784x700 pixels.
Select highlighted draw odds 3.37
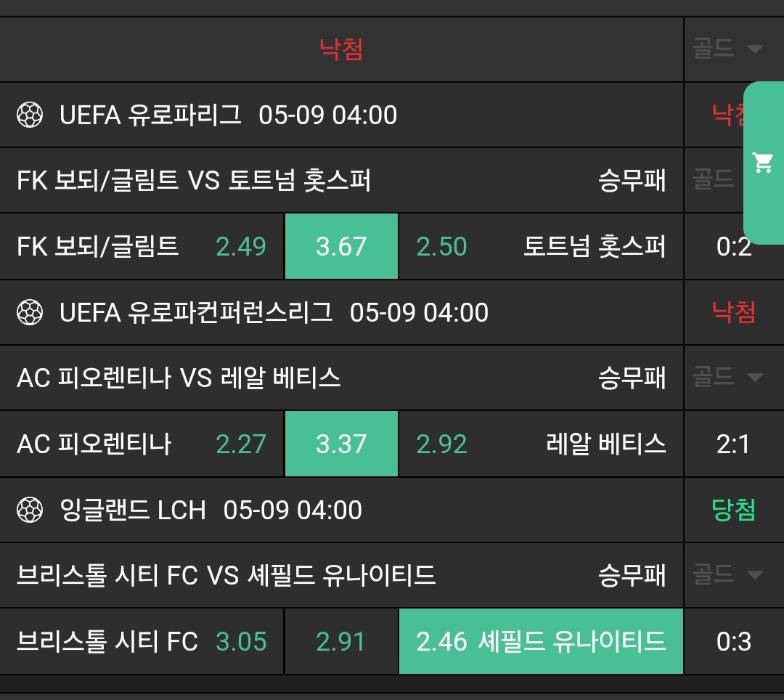tap(341, 444)
